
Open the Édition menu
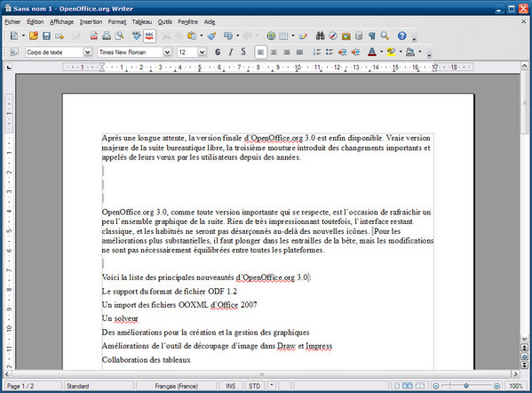[36, 21]
